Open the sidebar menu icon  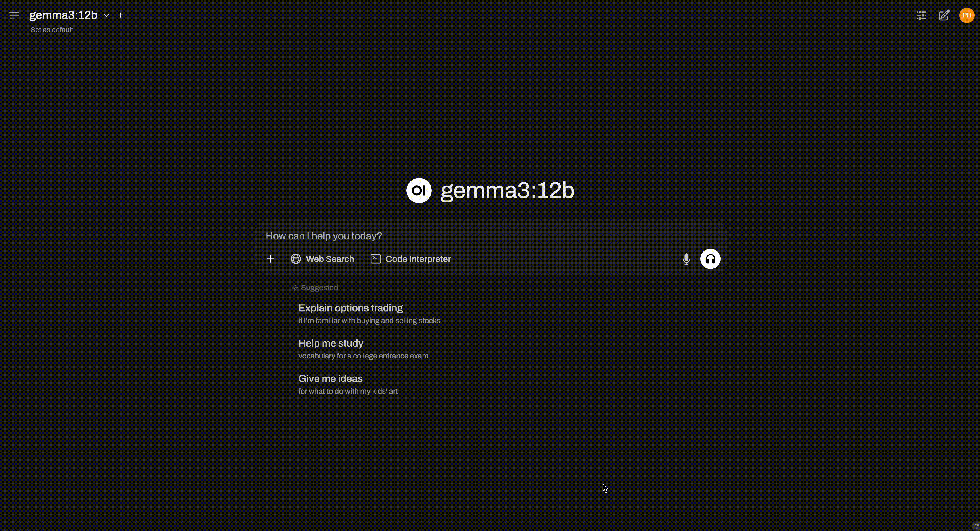14,15
